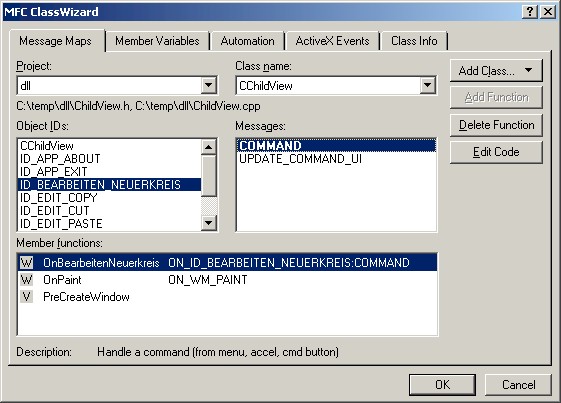The width and height of the screenshot is (561, 403).
Task: Click the Object IDs scroll down arrow
Action: tap(208, 223)
